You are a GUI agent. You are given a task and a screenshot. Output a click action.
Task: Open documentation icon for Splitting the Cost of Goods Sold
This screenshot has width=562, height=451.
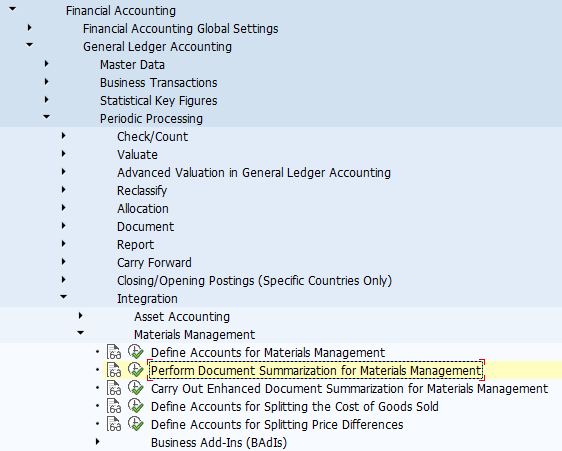point(114,406)
